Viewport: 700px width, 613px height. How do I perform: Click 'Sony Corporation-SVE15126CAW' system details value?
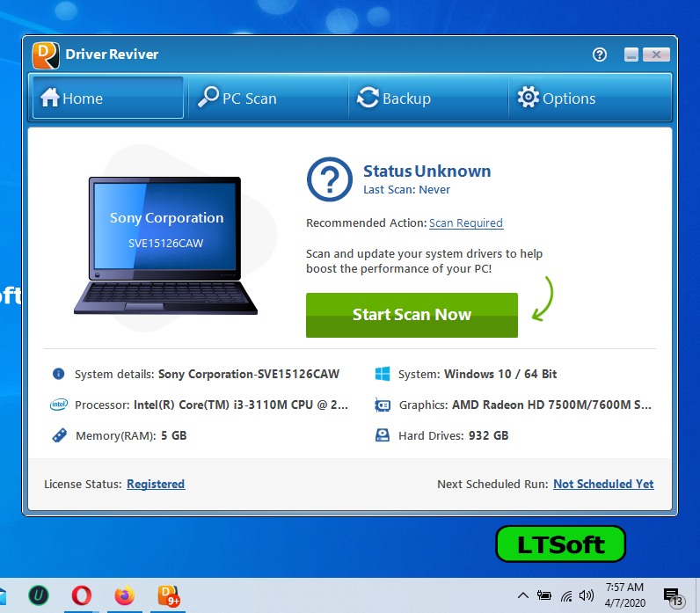(x=249, y=374)
